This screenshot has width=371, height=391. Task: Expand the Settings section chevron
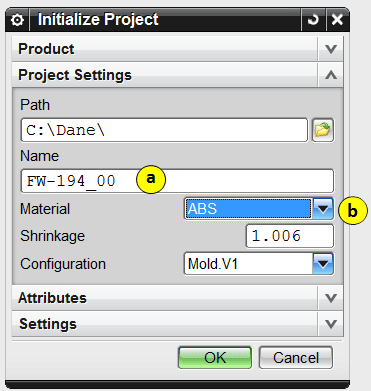click(x=331, y=324)
